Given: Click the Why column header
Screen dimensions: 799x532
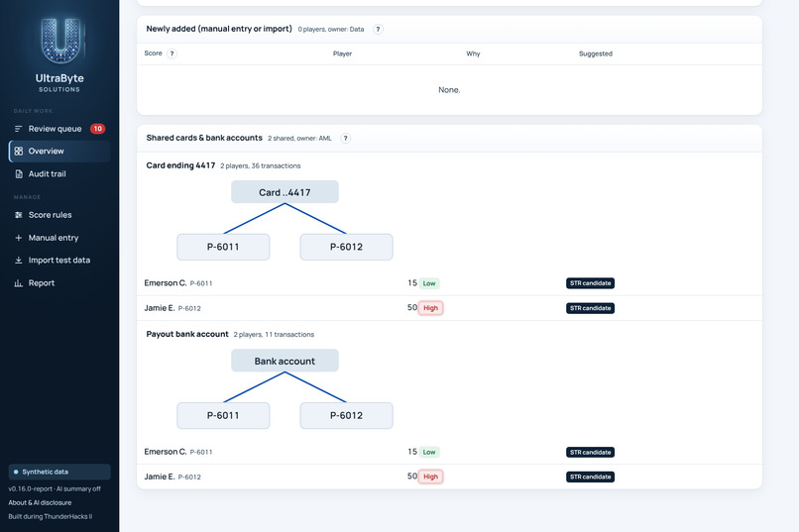Looking at the screenshot, I should point(473,53).
